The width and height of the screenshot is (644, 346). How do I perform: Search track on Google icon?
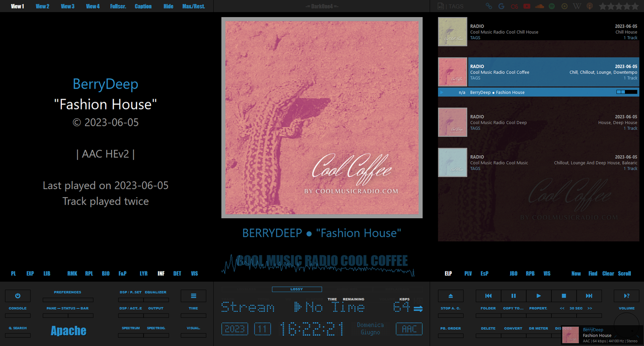(501, 6)
